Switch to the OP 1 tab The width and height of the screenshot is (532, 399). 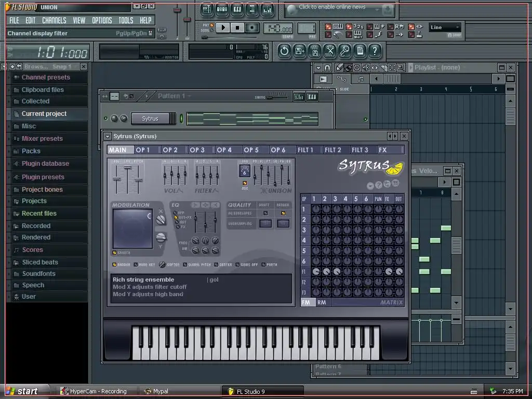tap(147, 150)
